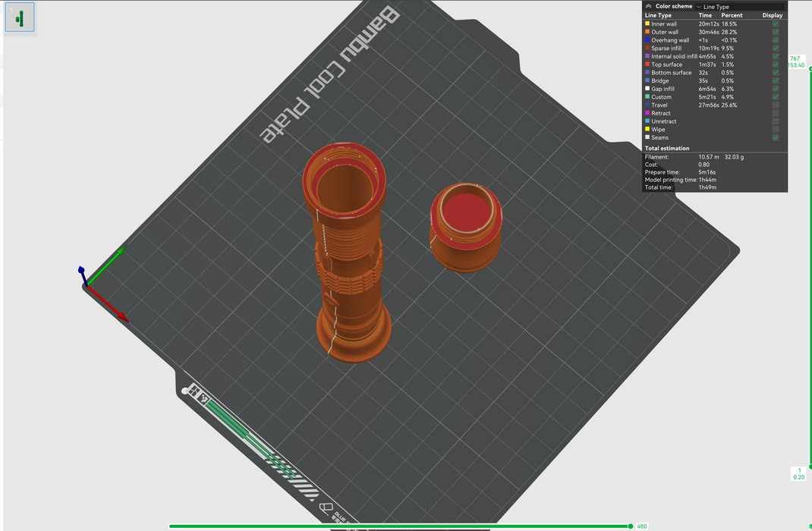This screenshot has height=531, width=812.
Task: Click the Sparse infill color swatch
Action: (x=647, y=49)
